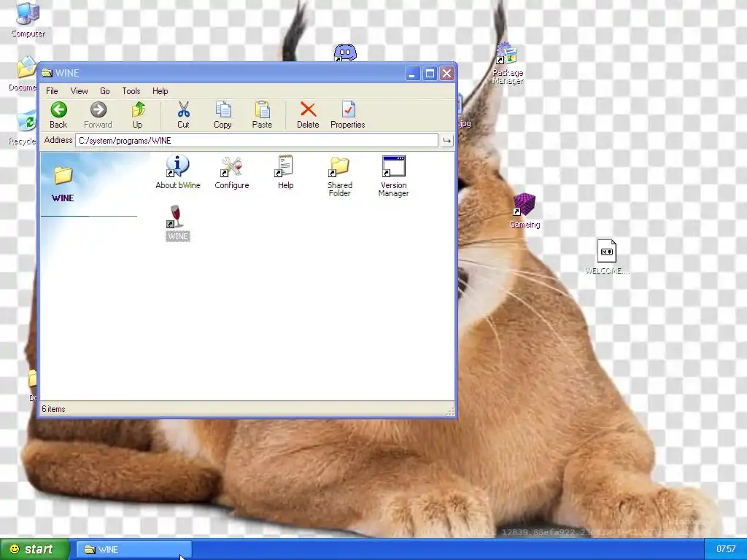Select the Discord desktop shortcut

click(345, 52)
